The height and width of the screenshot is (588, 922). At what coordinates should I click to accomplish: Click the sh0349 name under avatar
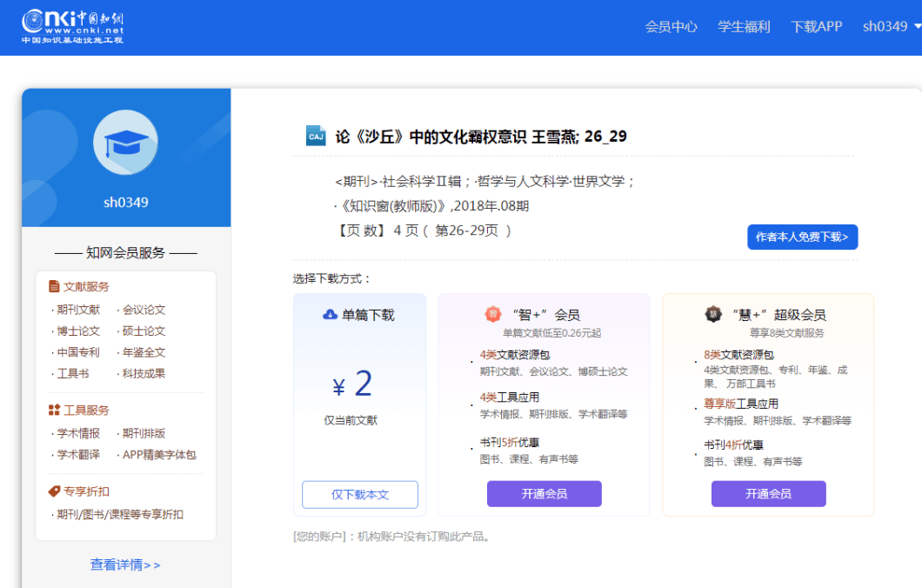(126, 203)
